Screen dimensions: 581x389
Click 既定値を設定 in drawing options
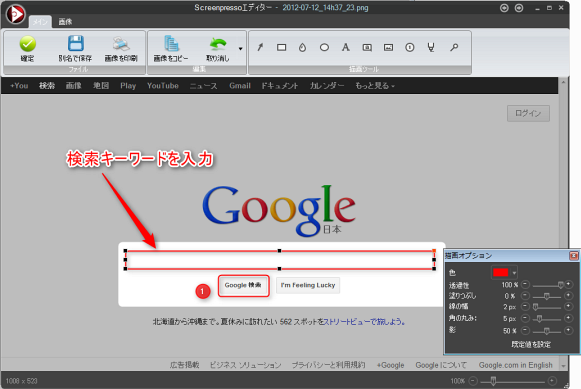[x=531, y=345]
